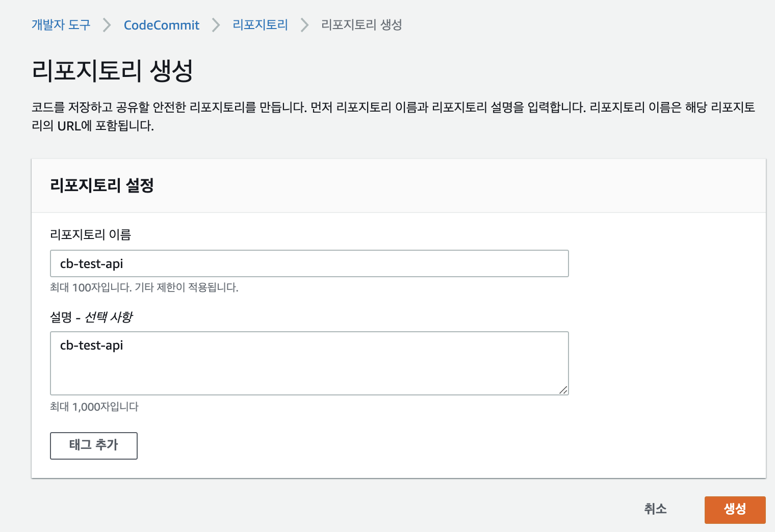This screenshot has height=532, width=775.
Task: Open the 개발자 도구 breadcrumb link
Action: coord(61,24)
